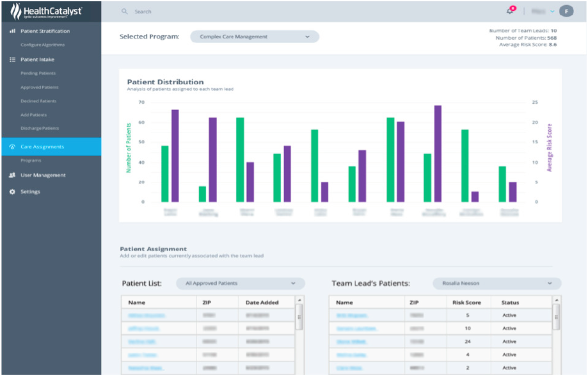The image size is (588, 377).
Task: Open Approved Patients page
Action: [40, 87]
